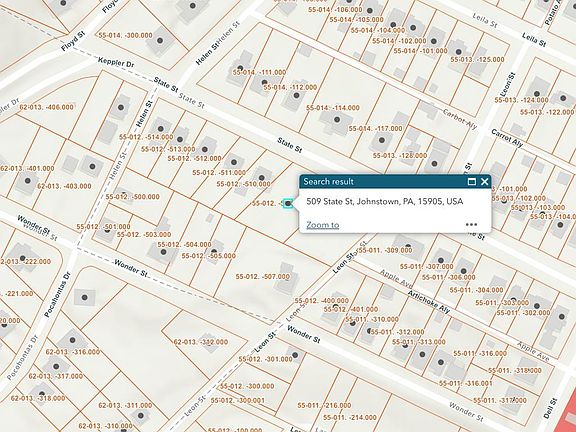Open the three-dot popup options menu

coord(471,224)
